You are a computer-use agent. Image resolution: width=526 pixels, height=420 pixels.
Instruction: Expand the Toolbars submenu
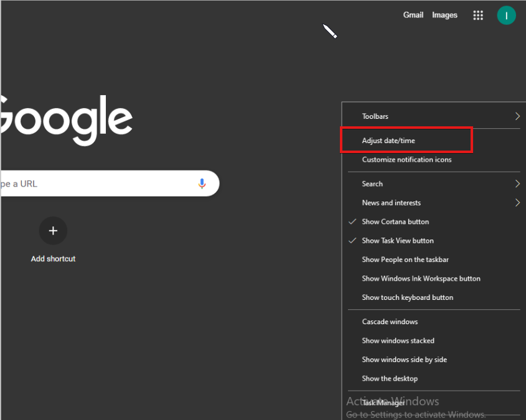(x=434, y=116)
